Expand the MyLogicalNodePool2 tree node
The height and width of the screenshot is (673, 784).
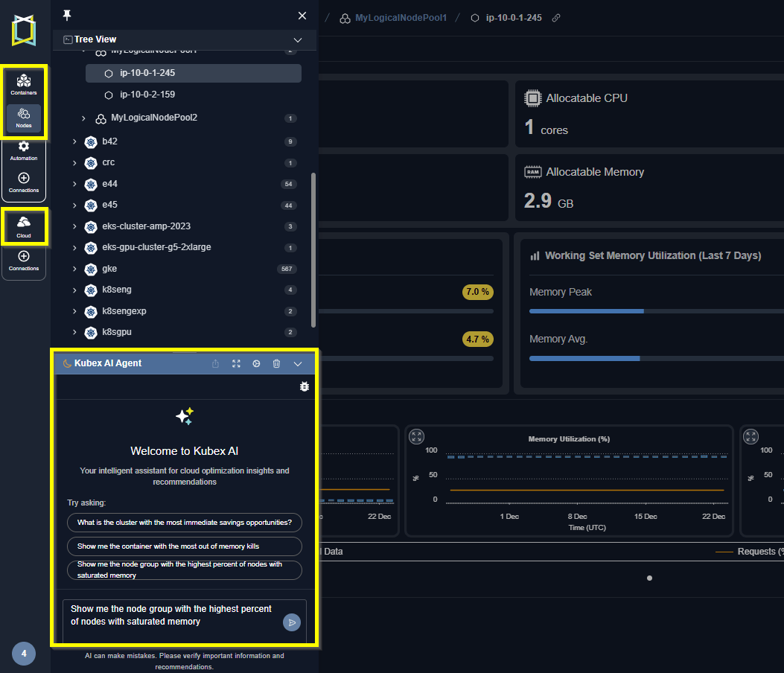[83, 118]
